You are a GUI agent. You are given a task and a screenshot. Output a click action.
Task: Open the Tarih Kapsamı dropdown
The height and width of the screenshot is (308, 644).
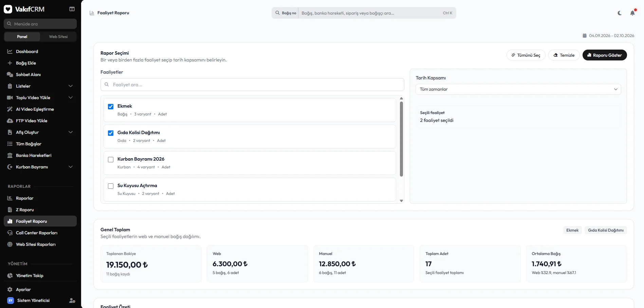[518, 89]
